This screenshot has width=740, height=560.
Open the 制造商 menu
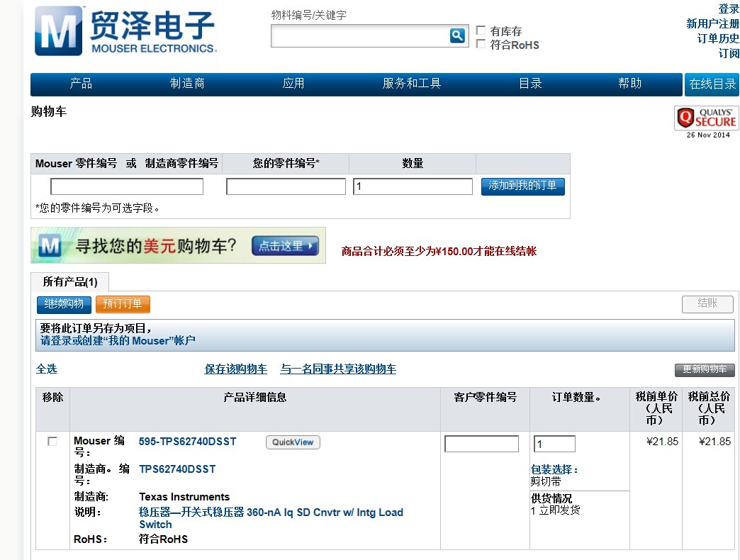pos(187,84)
